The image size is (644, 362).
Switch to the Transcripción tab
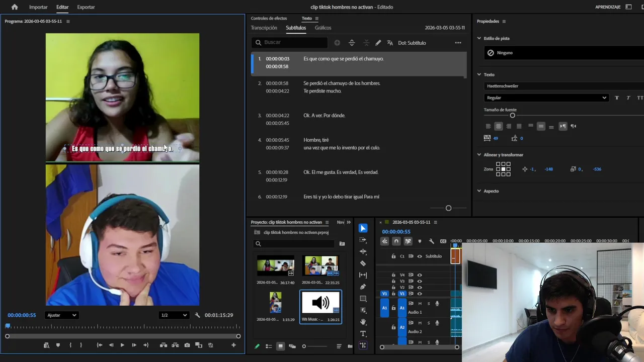click(x=264, y=28)
